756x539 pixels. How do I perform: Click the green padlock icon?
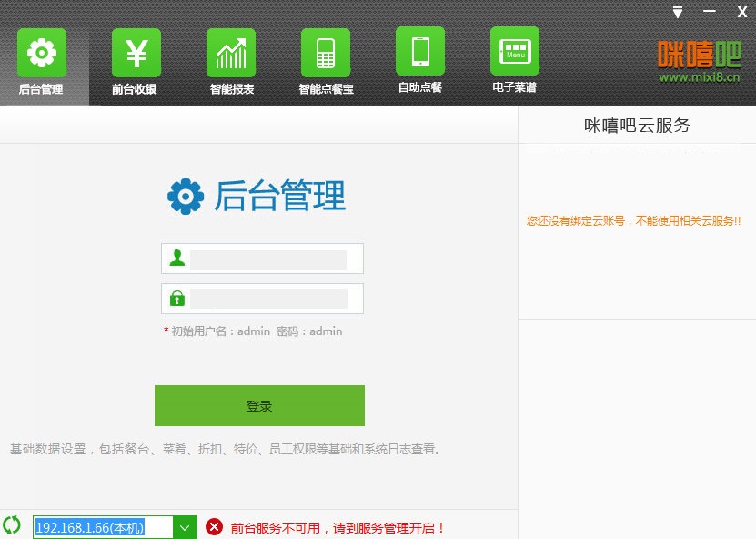(x=177, y=298)
